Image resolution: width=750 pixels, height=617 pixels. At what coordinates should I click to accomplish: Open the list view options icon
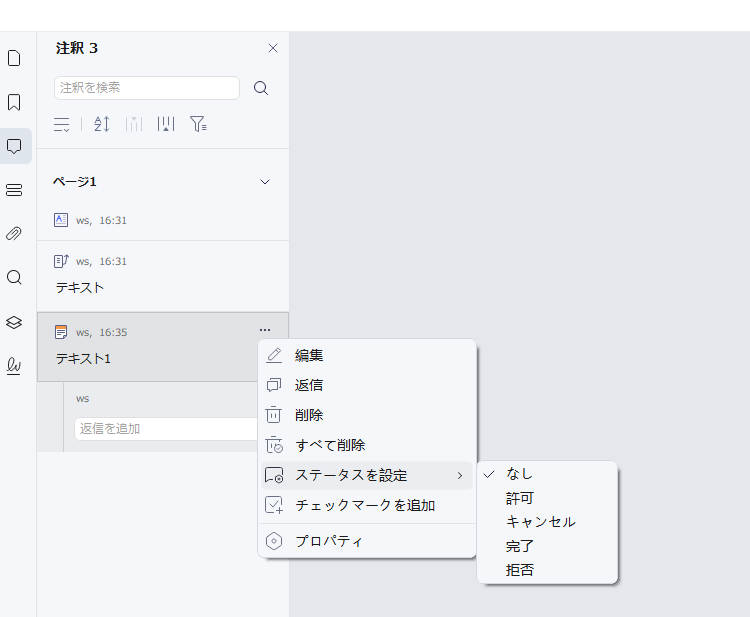(x=62, y=124)
